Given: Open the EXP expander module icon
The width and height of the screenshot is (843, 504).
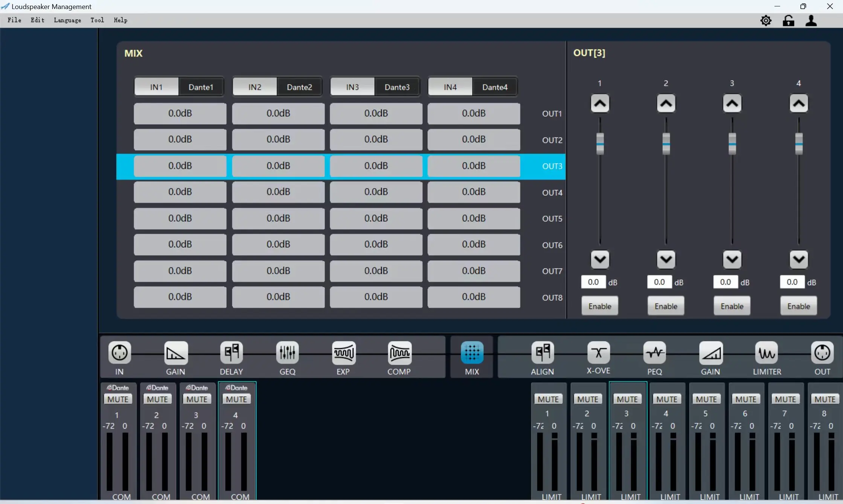Looking at the screenshot, I should coord(343,353).
